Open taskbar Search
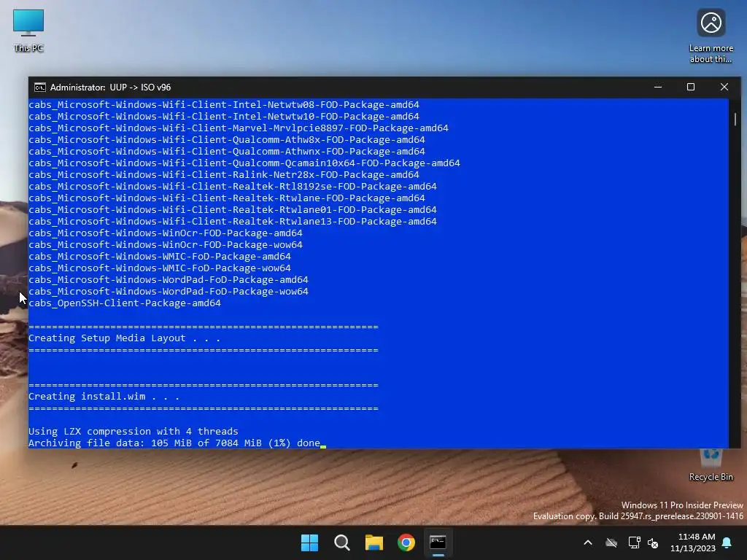747x560 pixels. [342, 542]
